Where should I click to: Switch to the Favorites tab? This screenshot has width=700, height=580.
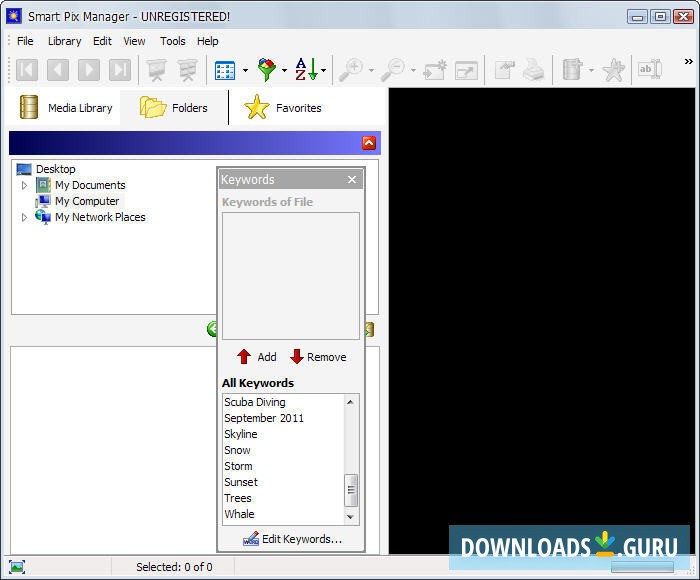pyautogui.click(x=283, y=108)
